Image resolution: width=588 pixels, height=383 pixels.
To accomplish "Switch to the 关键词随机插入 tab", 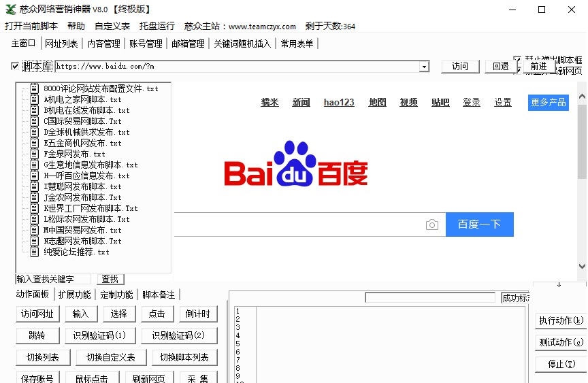I will click(242, 44).
